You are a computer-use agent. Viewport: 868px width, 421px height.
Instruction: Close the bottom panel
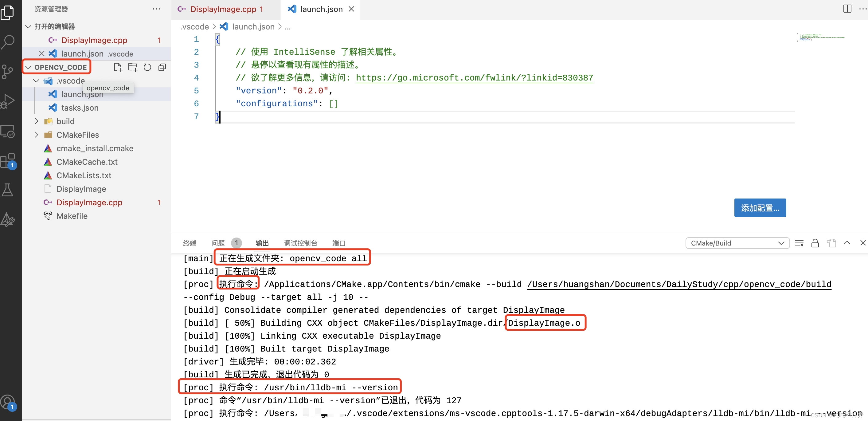[x=862, y=243]
